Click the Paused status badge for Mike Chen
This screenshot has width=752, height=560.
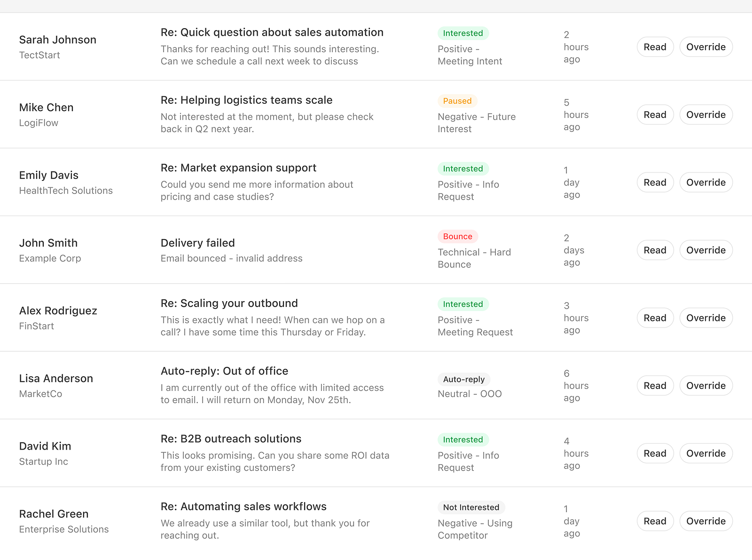tap(457, 101)
